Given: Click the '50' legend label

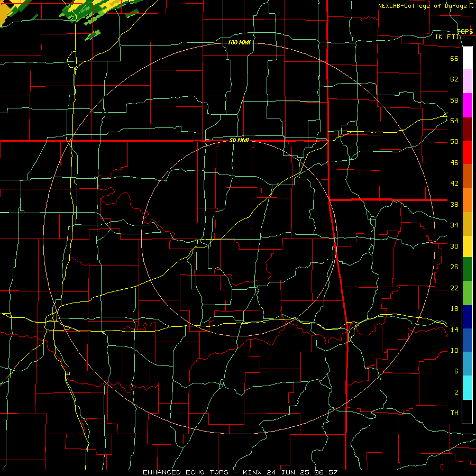Looking at the screenshot, I should click(x=454, y=142).
